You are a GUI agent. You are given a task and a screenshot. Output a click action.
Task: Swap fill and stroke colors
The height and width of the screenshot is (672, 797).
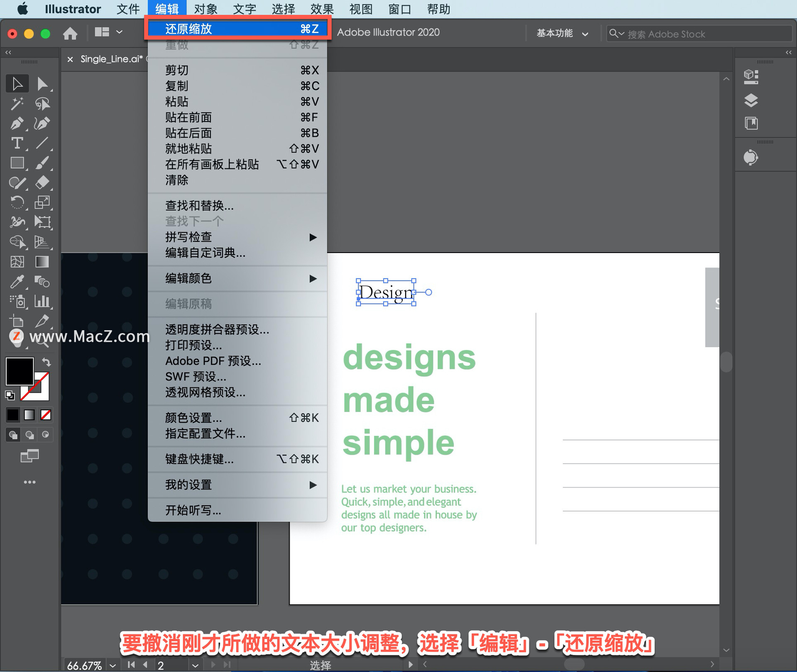(x=46, y=362)
